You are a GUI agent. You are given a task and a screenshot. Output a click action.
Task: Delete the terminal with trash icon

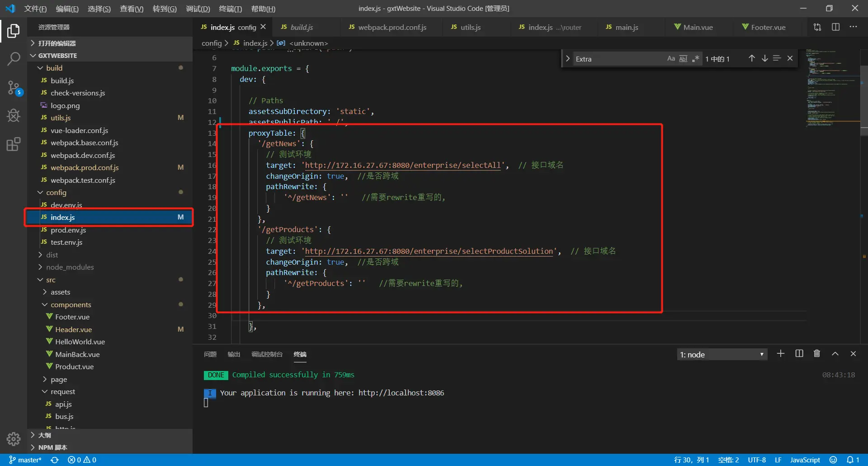pyautogui.click(x=816, y=354)
